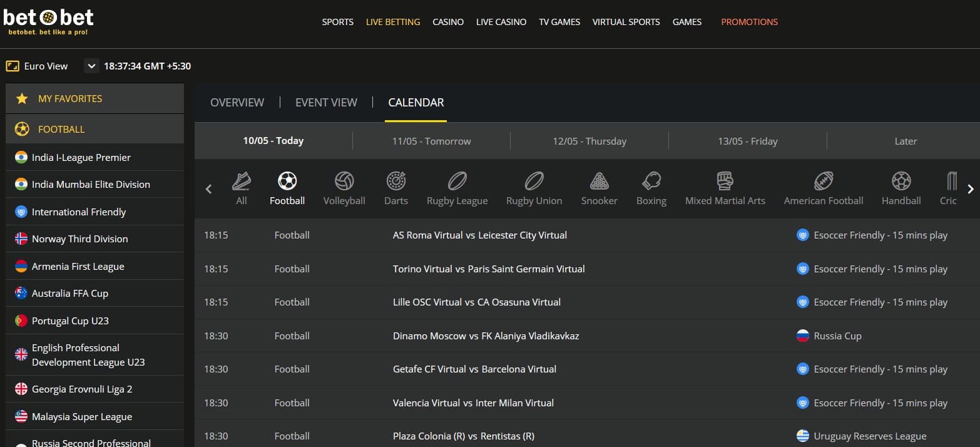Open English Professional Development League U23
The height and width of the screenshot is (447, 980).
94,355
